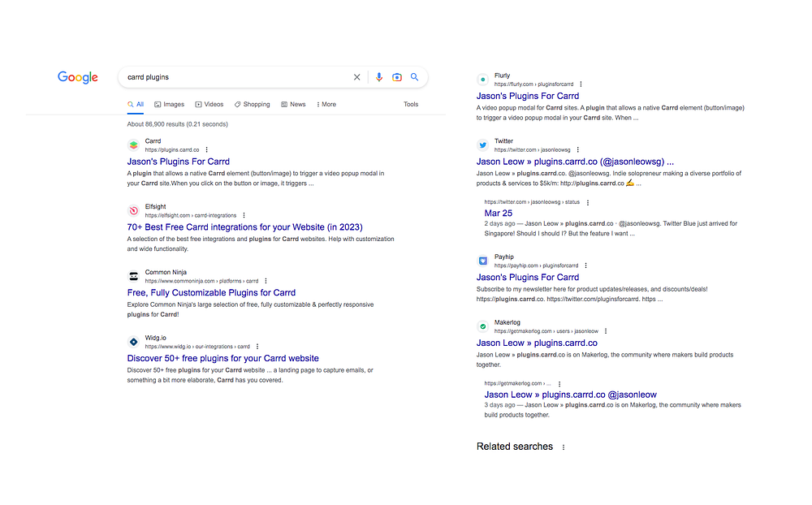Start voice search with the microphone icon
This screenshot has width=812, height=505.
click(379, 77)
